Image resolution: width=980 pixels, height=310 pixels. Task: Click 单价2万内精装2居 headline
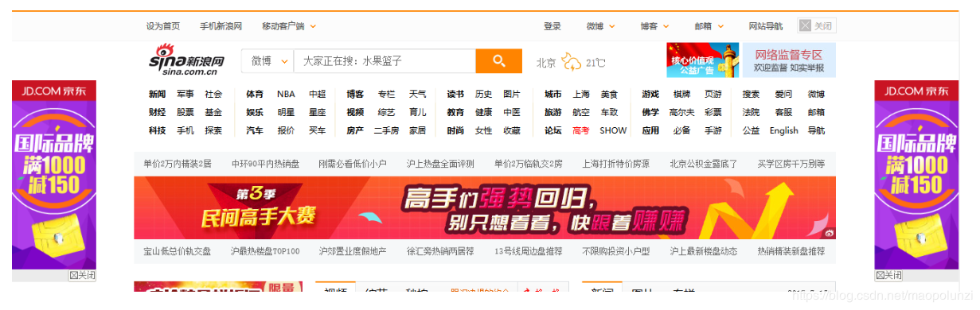pyautogui.click(x=178, y=164)
